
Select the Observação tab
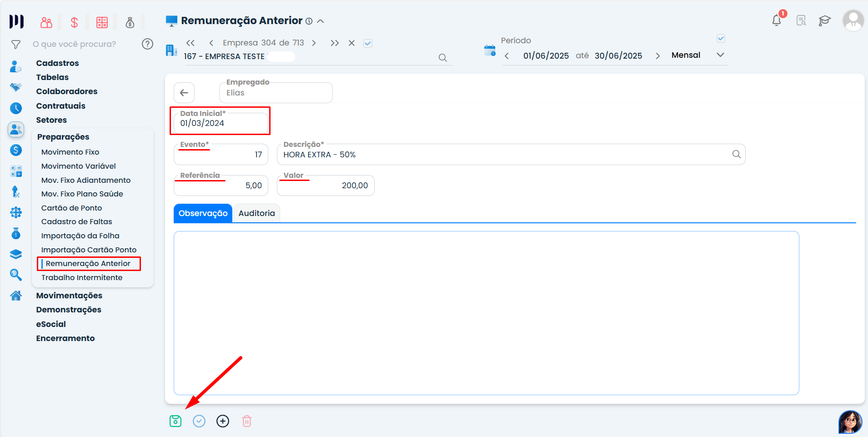pyautogui.click(x=203, y=213)
